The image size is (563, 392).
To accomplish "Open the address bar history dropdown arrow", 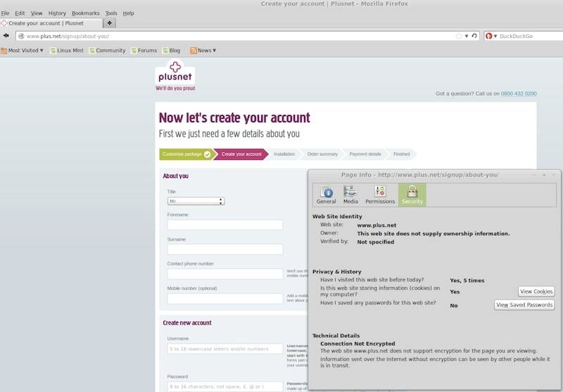I will pyautogui.click(x=467, y=36).
